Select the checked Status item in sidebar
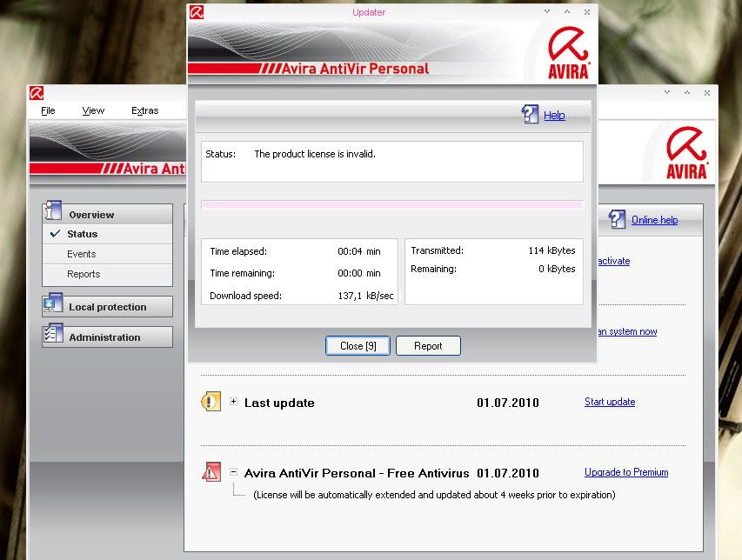 82,234
